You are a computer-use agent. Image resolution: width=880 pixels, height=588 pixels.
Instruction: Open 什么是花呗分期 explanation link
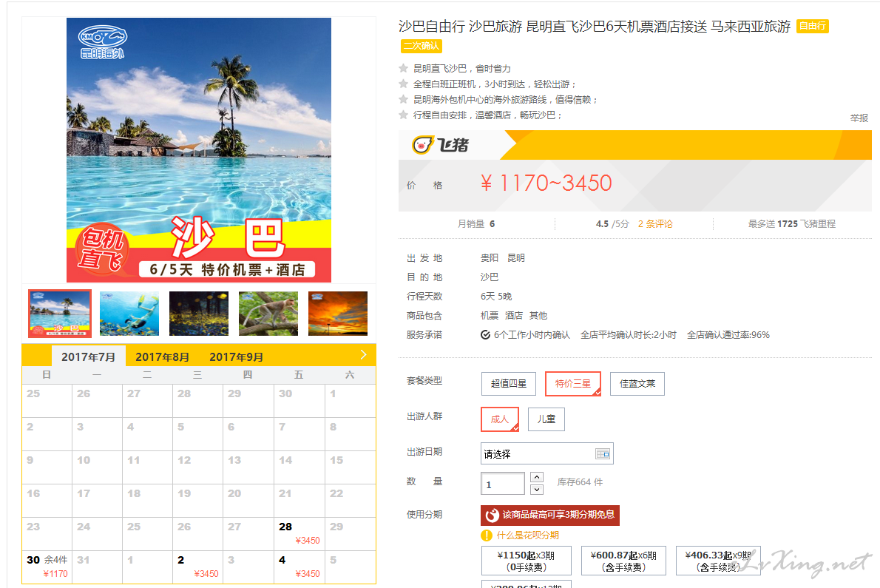(x=527, y=535)
